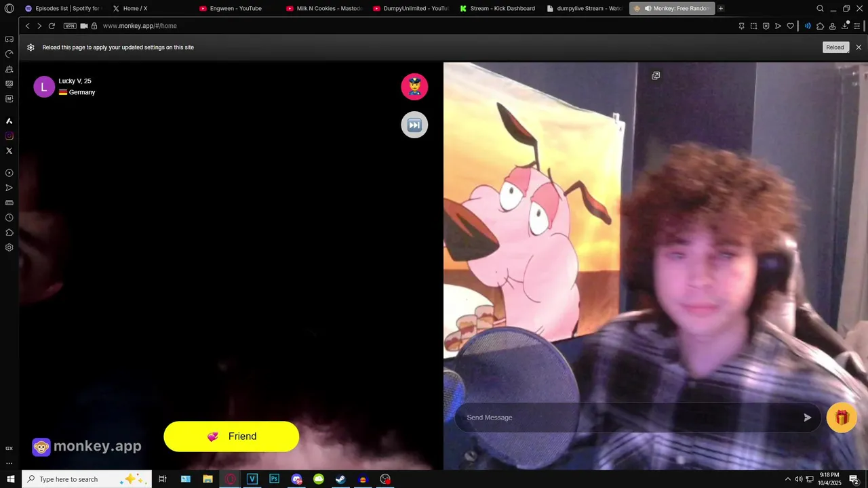Click the police report button on the video

click(414, 87)
